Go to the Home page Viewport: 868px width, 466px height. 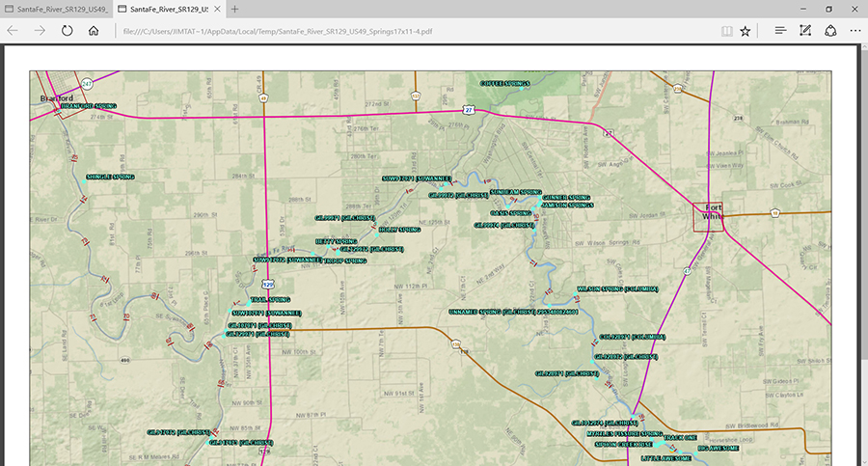pos(94,31)
